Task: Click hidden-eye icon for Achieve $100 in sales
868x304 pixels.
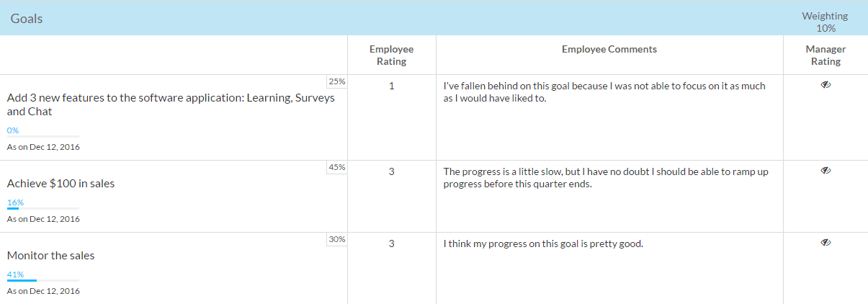Action: [826, 171]
